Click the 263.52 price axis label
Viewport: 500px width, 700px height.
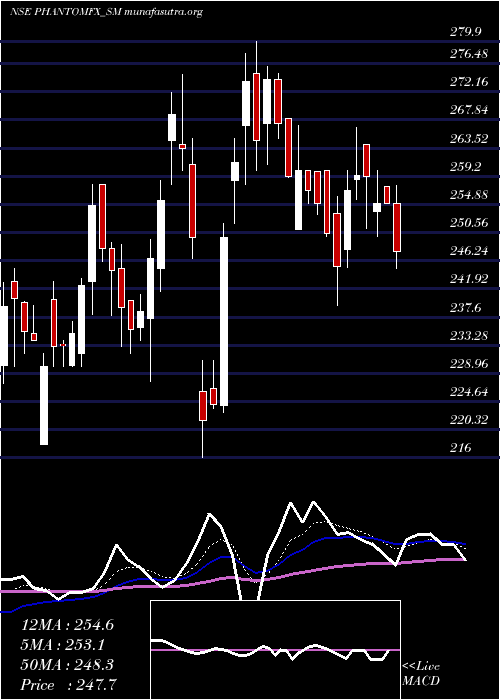point(470,139)
